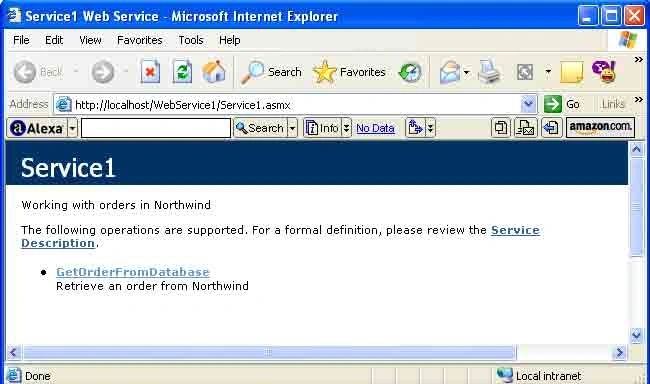Go to the Home page icon
This screenshot has height=384, width=650.
tap(214, 72)
